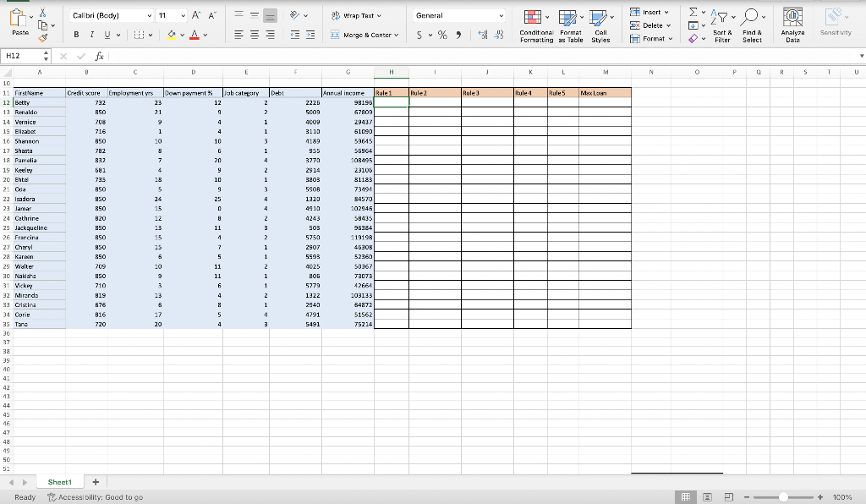
Task: Click the Borders icon
Action: [x=140, y=35]
